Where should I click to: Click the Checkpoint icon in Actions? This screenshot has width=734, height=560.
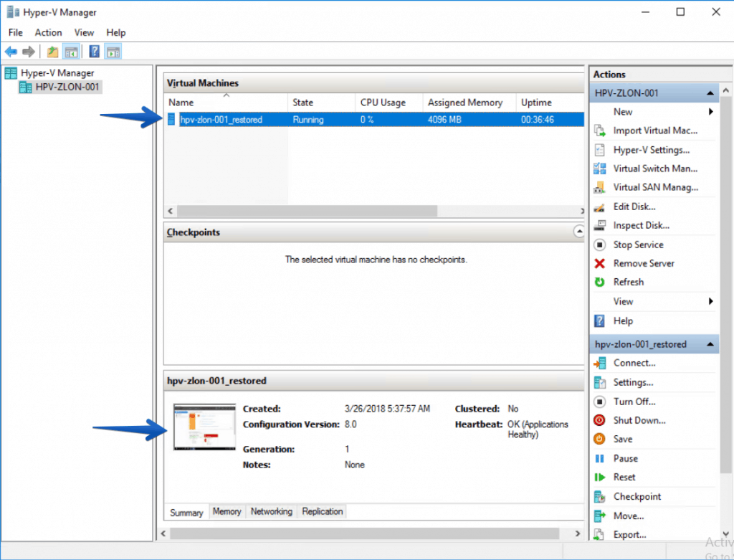[600, 497]
